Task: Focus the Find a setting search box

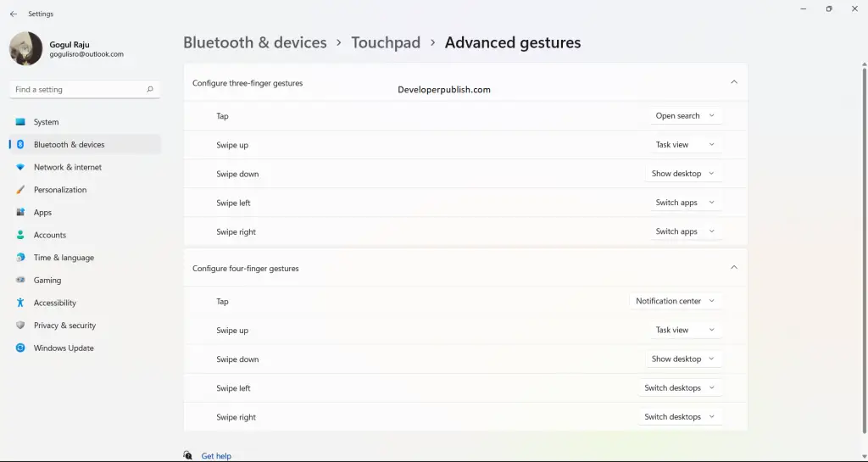Action: 85,89
